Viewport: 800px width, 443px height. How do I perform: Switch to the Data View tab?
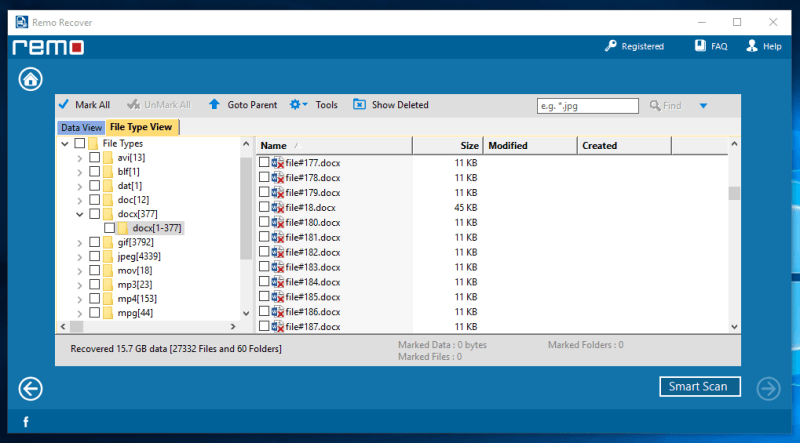tap(81, 128)
